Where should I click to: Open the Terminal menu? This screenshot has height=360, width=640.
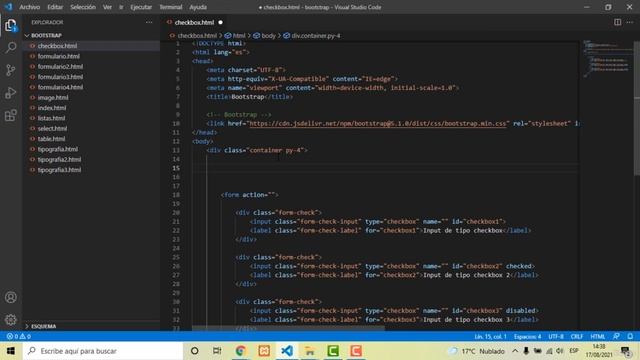pos(171,7)
